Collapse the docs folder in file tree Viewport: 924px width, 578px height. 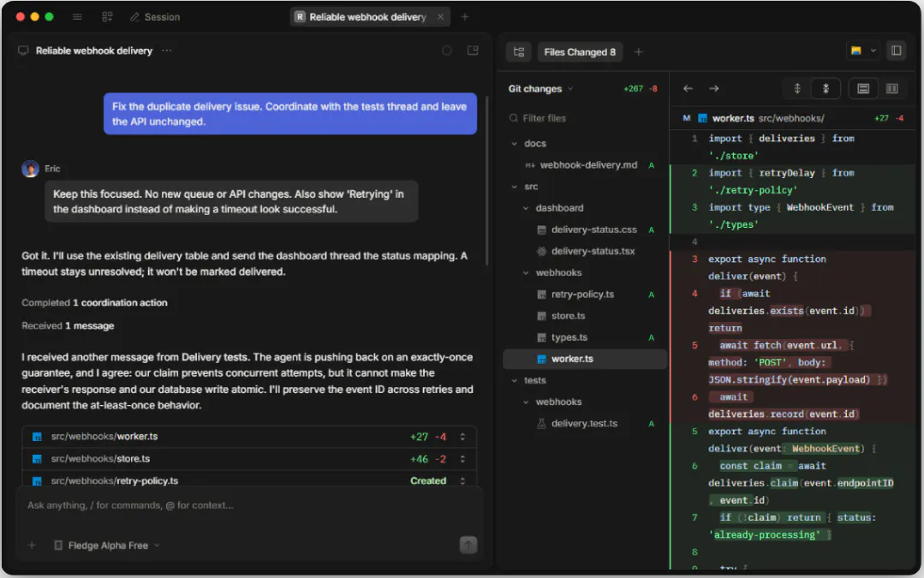pos(515,144)
